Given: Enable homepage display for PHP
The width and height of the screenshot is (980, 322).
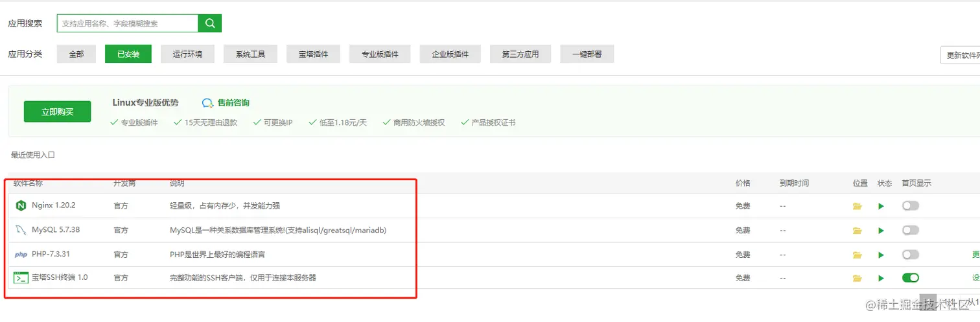Looking at the screenshot, I should (911, 255).
